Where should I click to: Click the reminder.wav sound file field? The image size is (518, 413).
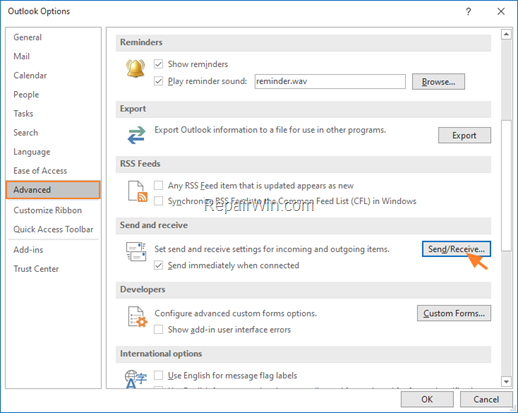330,81
